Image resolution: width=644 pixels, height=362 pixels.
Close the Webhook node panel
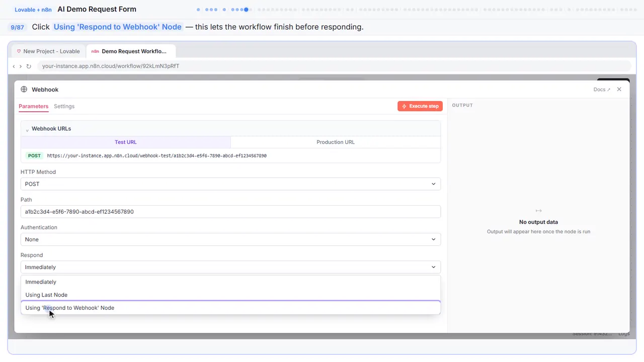tap(619, 89)
